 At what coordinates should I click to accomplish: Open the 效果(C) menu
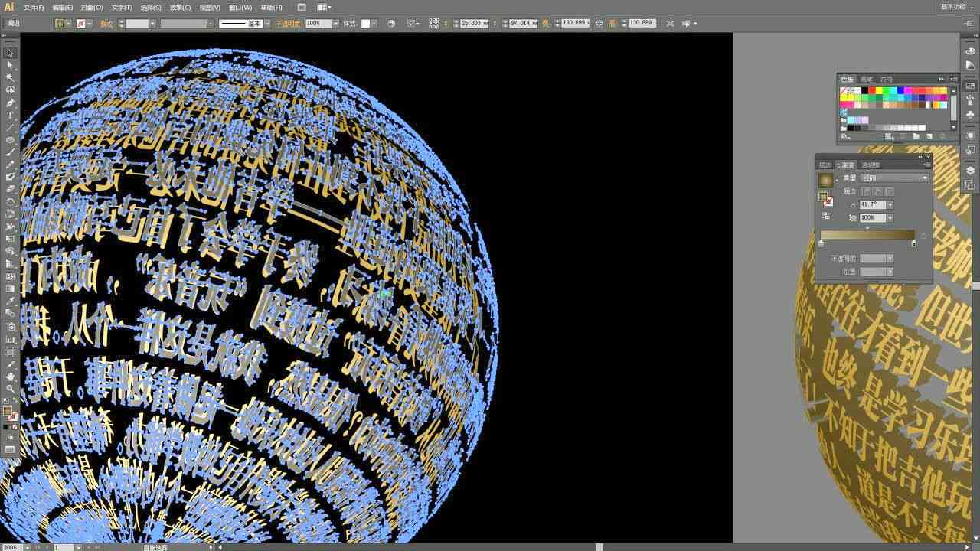(x=180, y=8)
